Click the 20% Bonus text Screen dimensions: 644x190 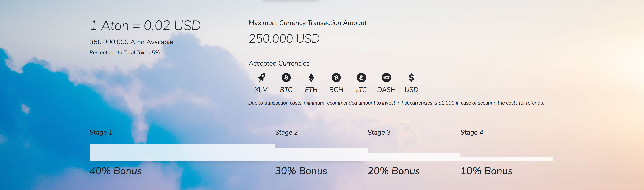click(394, 171)
